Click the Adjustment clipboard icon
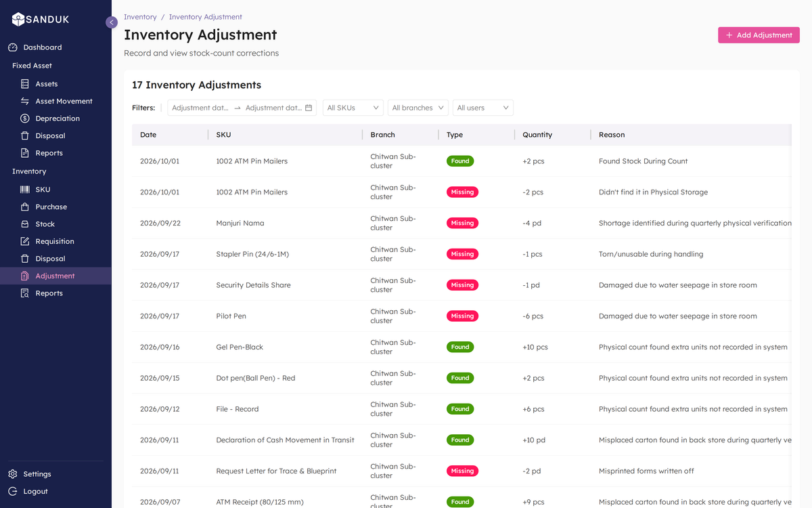The width and height of the screenshot is (812, 508). click(x=25, y=276)
